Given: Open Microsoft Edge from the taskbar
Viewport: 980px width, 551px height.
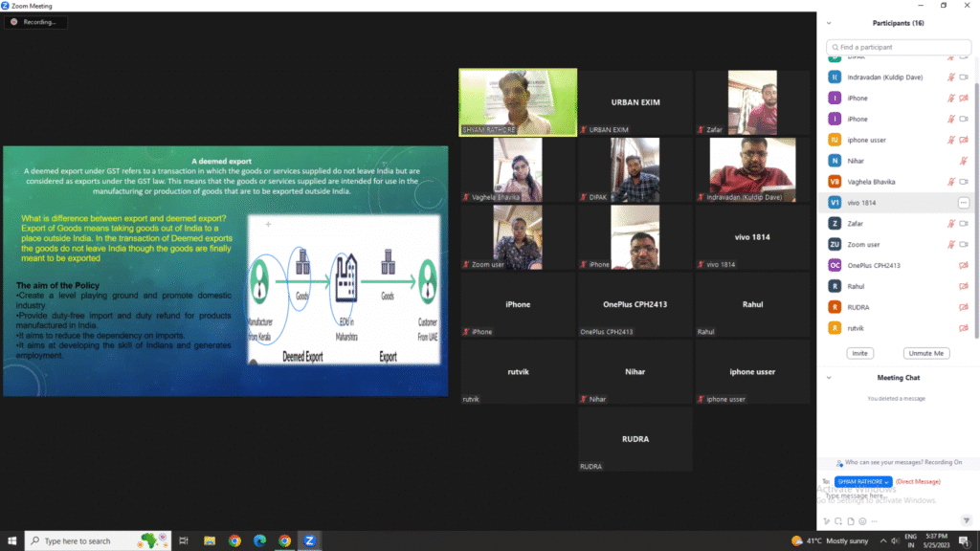Looking at the screenshot, I should pos(259,540).
